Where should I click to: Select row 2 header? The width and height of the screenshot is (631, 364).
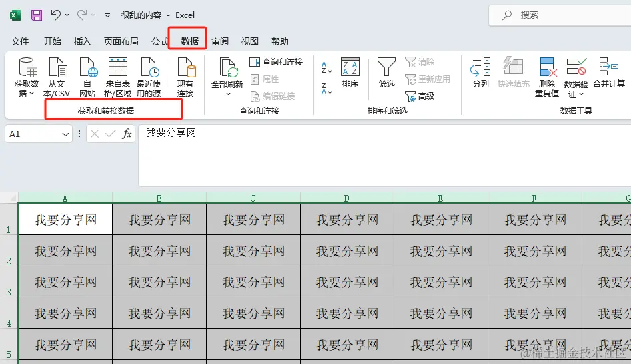(9, 251)
